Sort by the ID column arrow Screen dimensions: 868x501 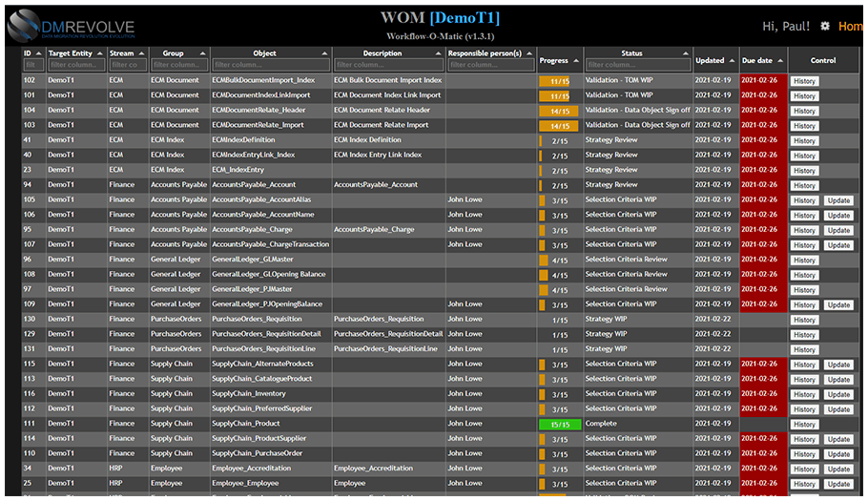39,53
